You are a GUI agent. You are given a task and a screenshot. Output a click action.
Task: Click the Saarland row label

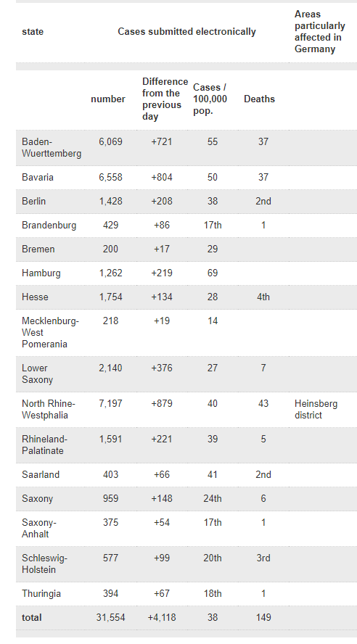pyautogui.click(x=41, y=475)
